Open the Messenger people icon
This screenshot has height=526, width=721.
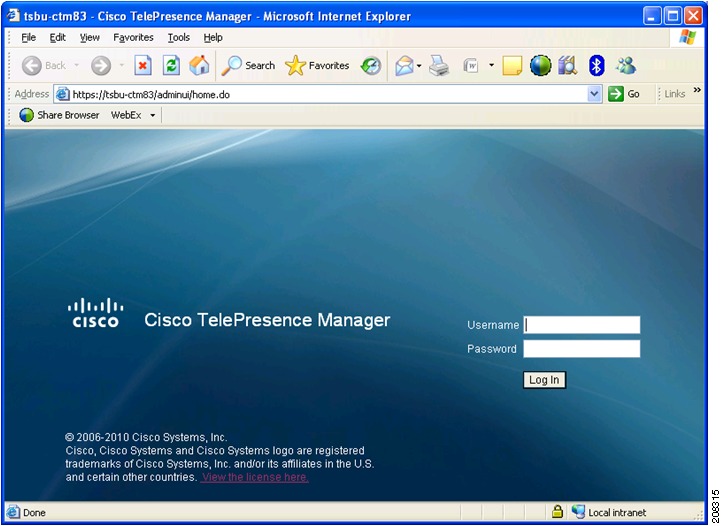pyautogui.click(x=626, y=66)
